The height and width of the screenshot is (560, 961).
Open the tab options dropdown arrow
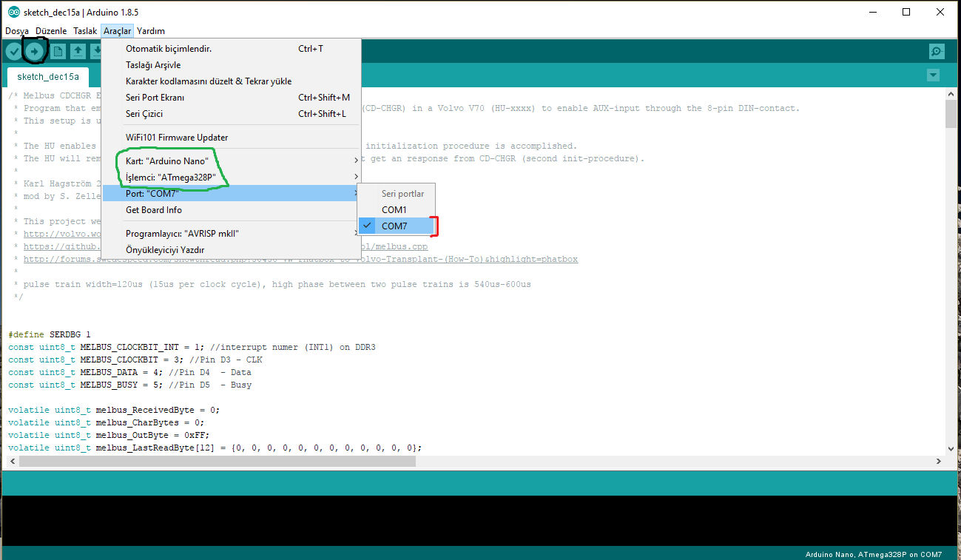point(933,75)
